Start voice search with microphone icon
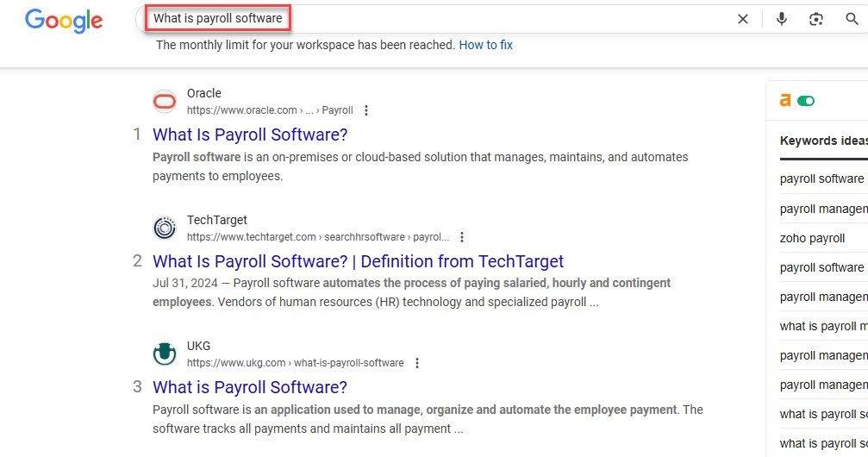This screenshot has width=868, height=457. coord(781,19)
